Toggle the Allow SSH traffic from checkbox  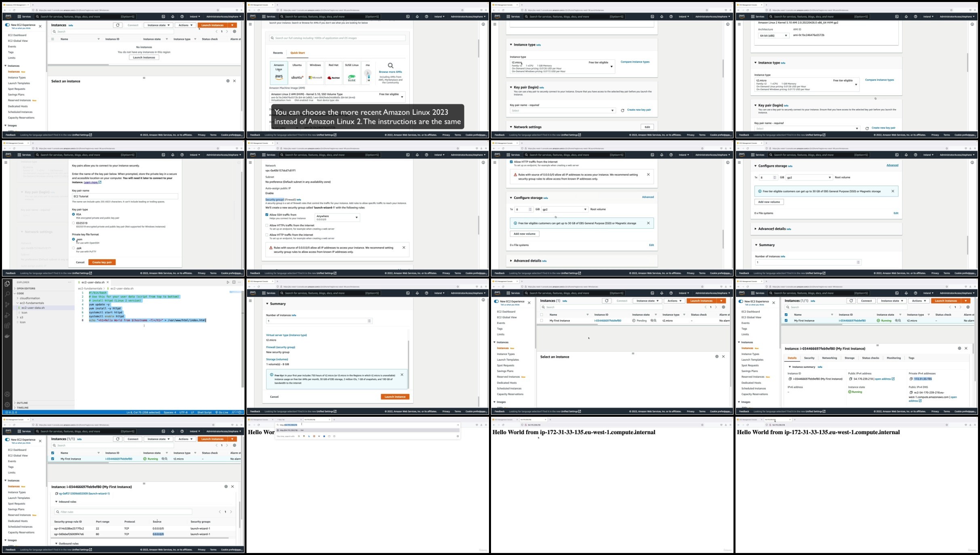(267, 215)
